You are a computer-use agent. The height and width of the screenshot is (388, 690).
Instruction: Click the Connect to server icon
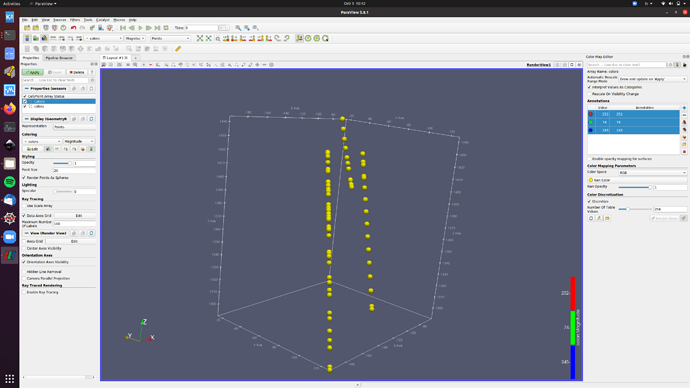pos(46,28)
